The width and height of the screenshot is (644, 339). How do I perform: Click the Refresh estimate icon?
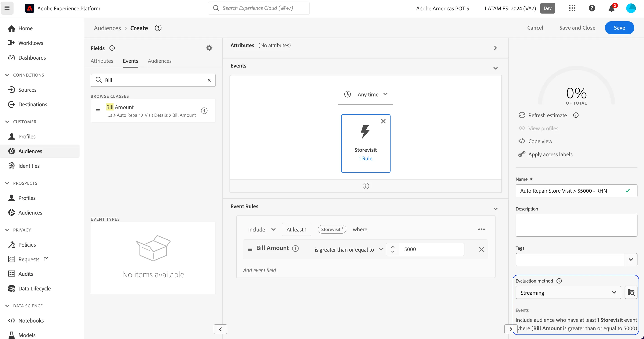click(522, 115)
